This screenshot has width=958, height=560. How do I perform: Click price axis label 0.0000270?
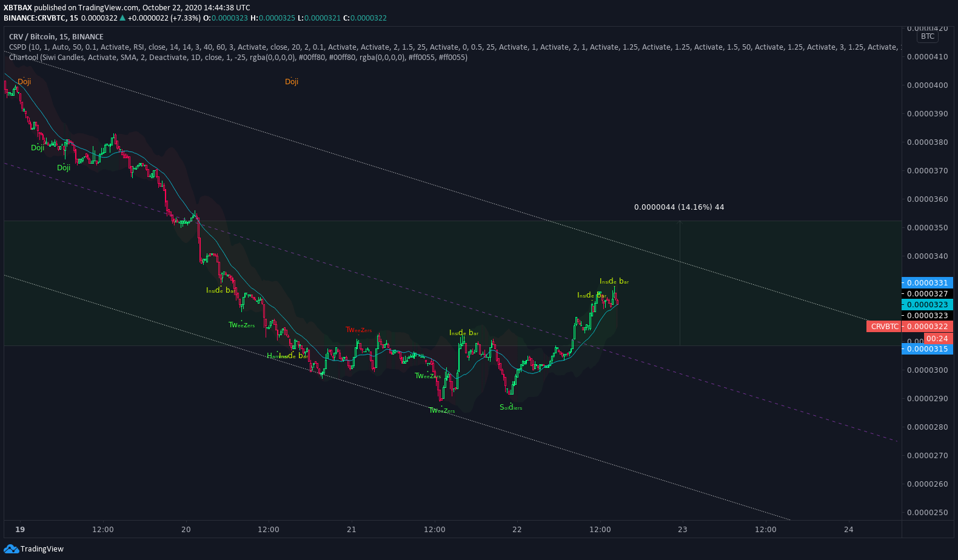[927, 456]
